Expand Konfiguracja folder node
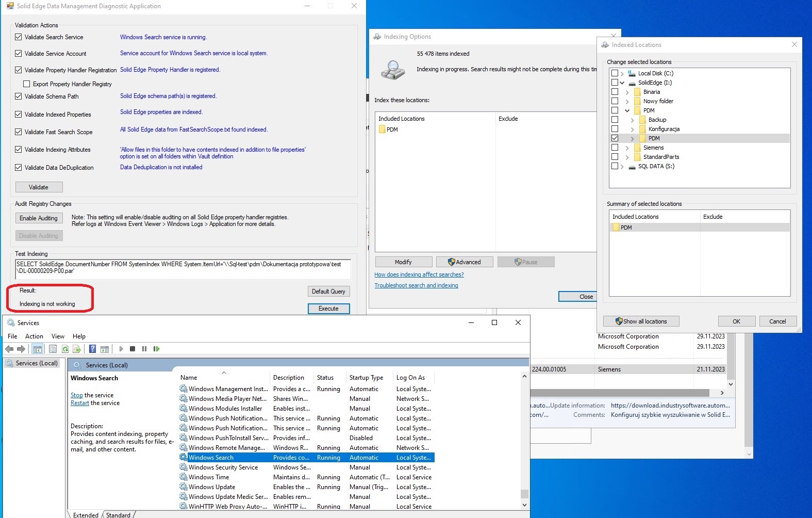This screenshot has width=812, height=518. [x=633, y=129]
